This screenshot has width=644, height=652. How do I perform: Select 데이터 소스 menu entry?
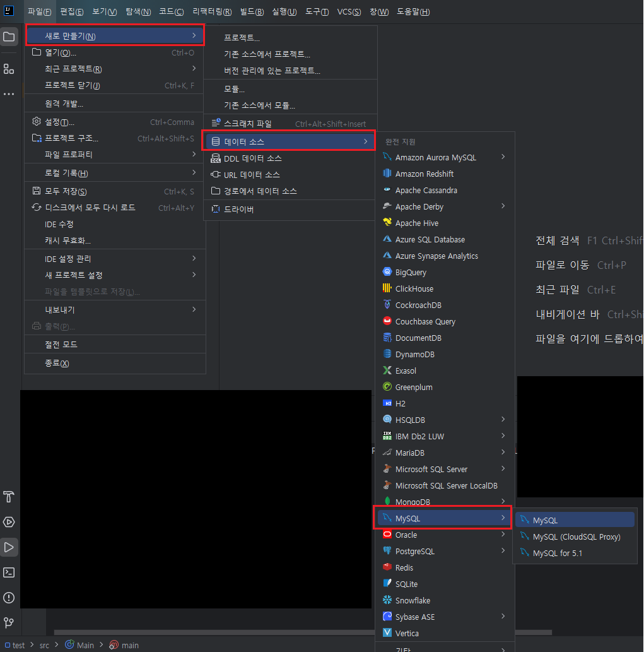point(289,141)
